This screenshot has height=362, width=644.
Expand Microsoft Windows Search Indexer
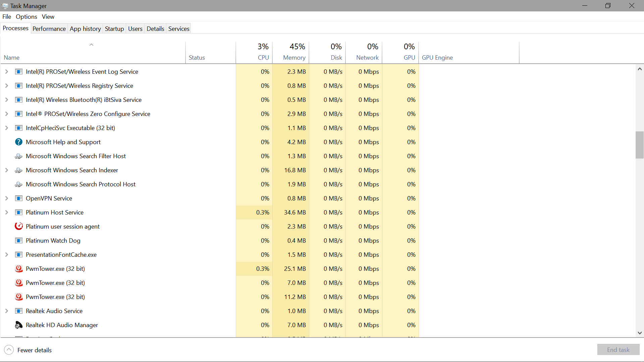click(x=6, y=170)
